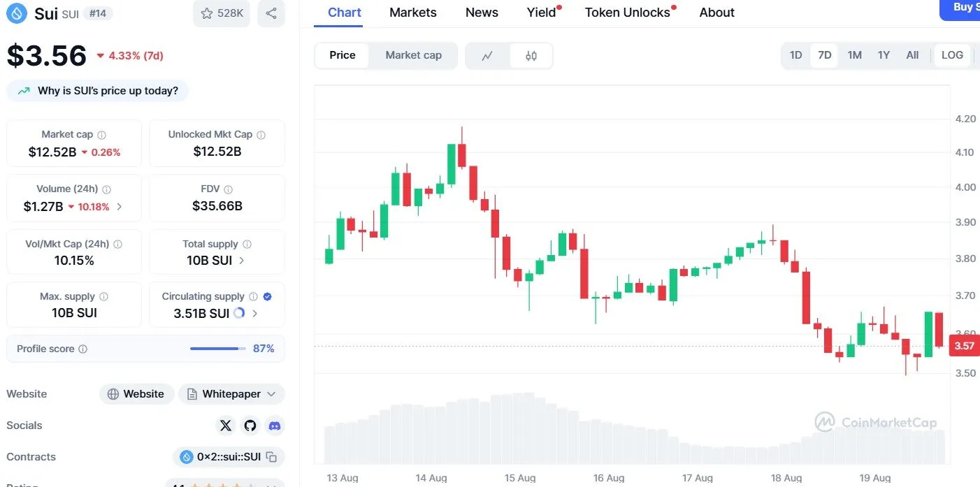Screen dimensions: 980x487
Task: Expand the Total supply details chevron
Action: [241, 260]
